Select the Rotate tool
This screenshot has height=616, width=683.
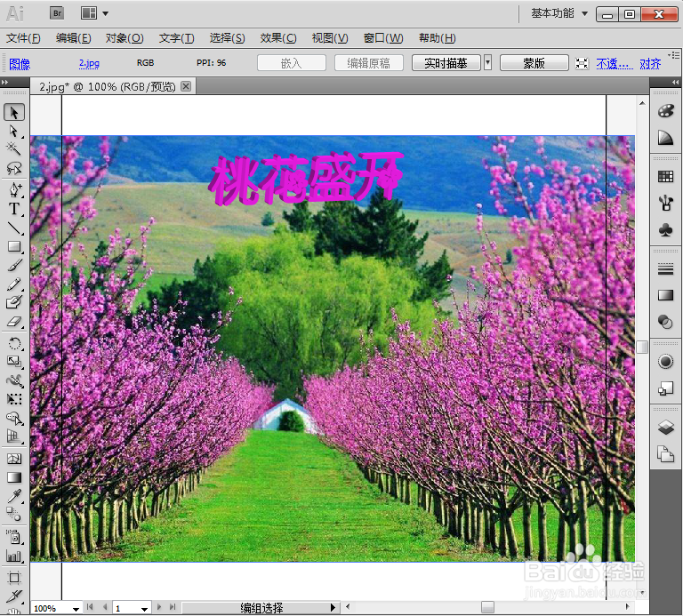[x=14, y=343]
